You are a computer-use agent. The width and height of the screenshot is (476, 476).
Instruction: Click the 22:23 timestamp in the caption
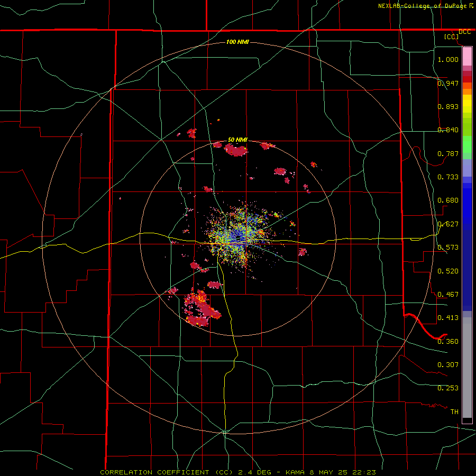point(364,472)
